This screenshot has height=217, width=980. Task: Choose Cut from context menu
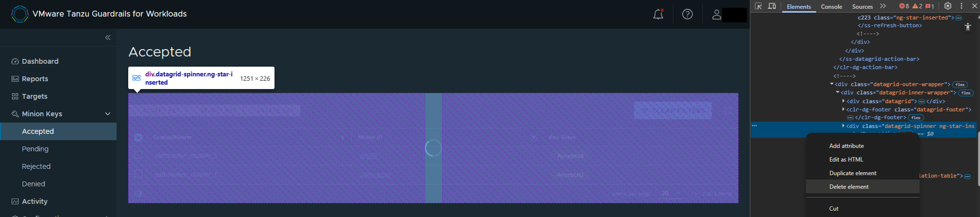pyautogui.click(x=862, y=209)
